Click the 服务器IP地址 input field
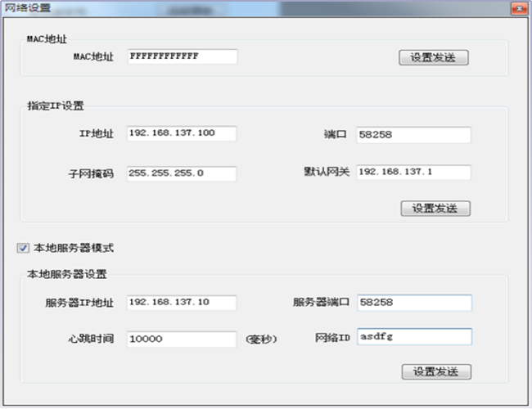 (182, 303)
